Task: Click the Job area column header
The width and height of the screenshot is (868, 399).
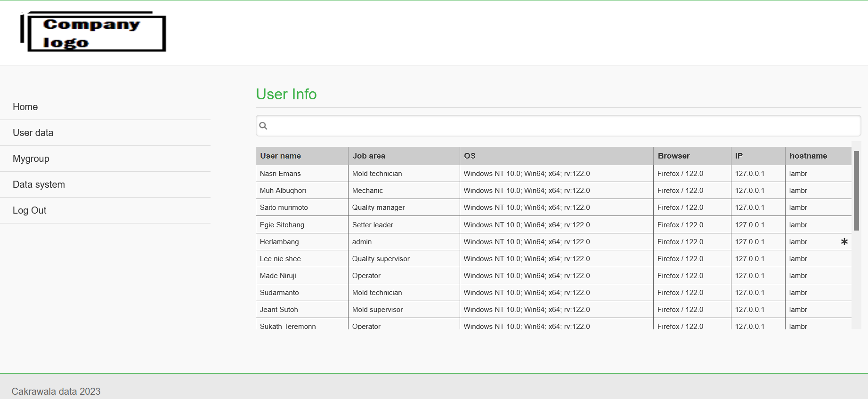Action: tap(369, 156)
